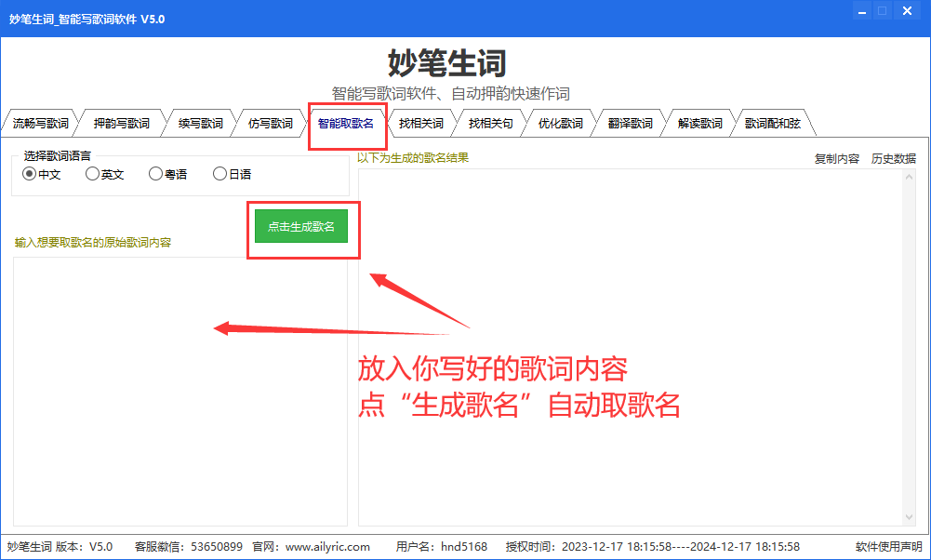Open the 找相关句 tab
Viewport: 931px width, 560px height.
coord(490,124)
